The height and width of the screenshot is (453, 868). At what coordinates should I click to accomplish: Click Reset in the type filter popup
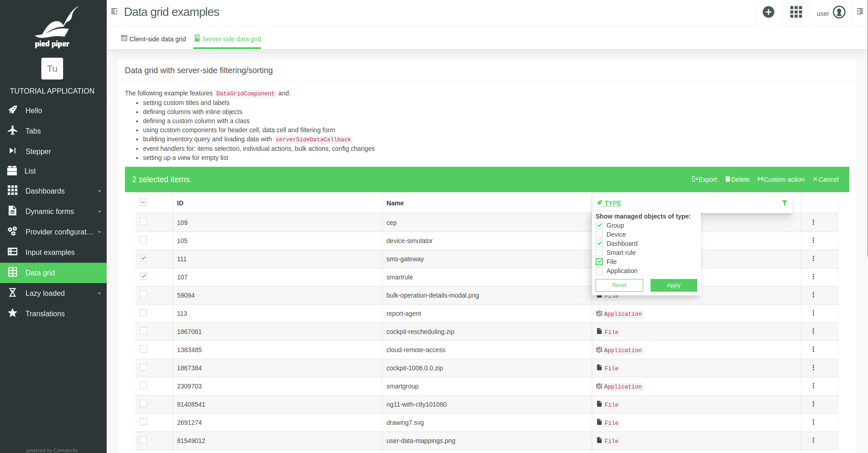619,285
